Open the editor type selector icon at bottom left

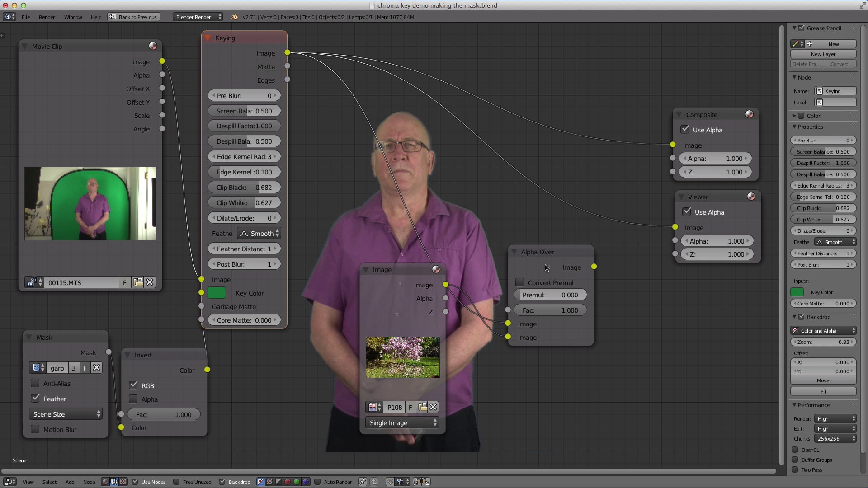tap(10, 482)
